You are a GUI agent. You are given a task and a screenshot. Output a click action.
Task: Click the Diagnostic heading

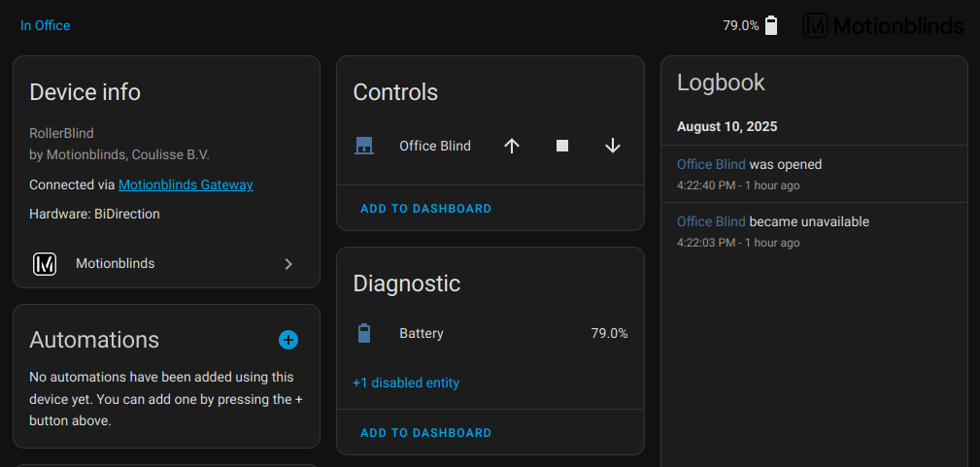click(407, 284)
